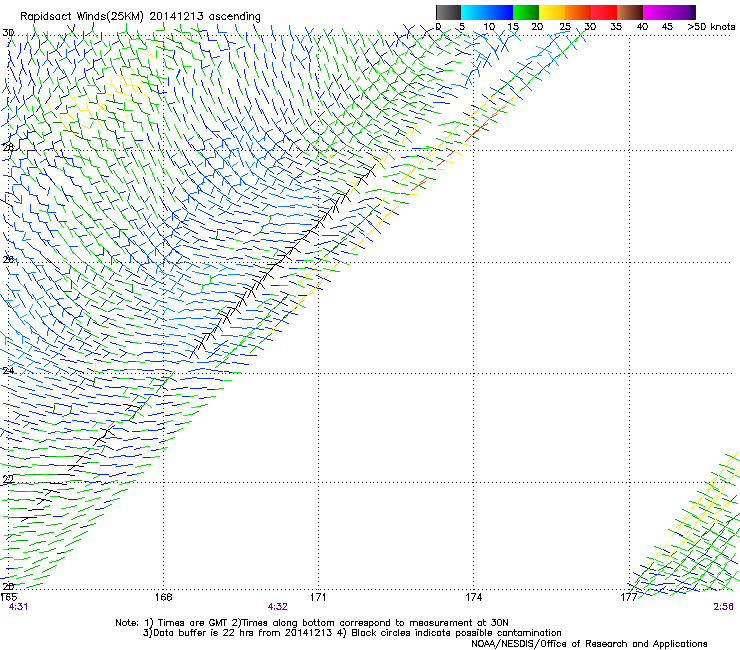Click the legend label "10"
740x650 pixels.
pos(489,26)
